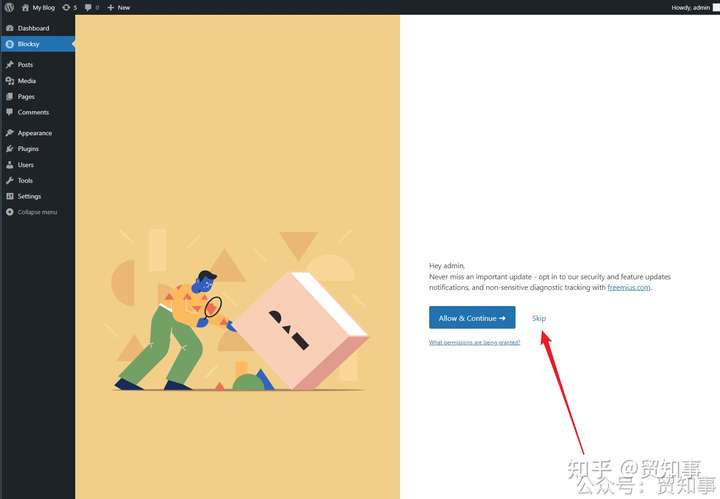Collapse the sidebar via Collapse menu
The width and height of the screenshot is (720, 499).
pos(37,212)
